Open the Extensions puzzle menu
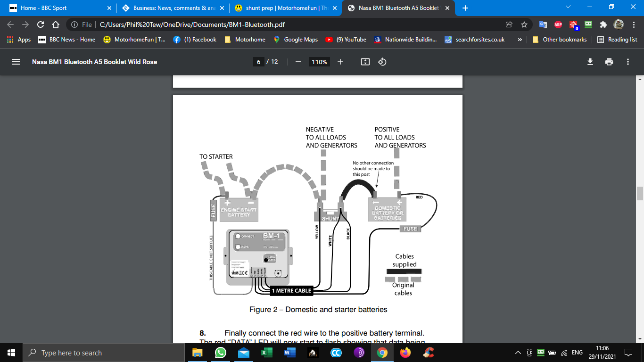Viewport: 644px width, 362px height. pyautogui.click(x=603, y=25)
